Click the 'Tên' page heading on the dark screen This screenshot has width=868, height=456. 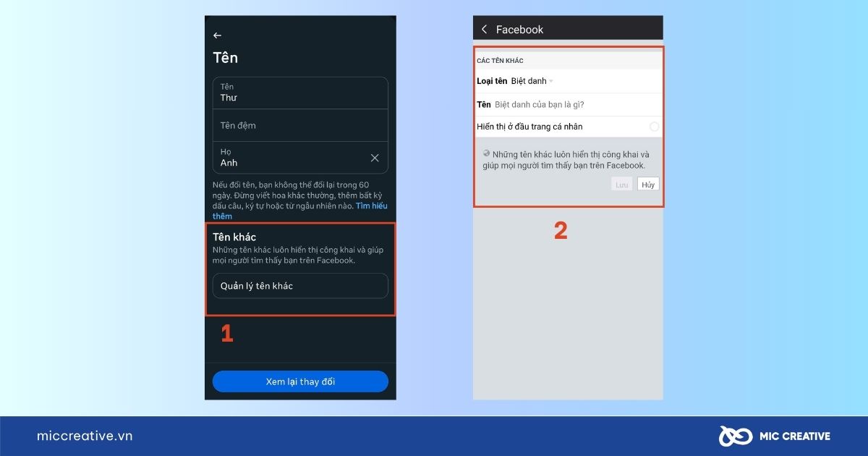(x=225, y=58)
